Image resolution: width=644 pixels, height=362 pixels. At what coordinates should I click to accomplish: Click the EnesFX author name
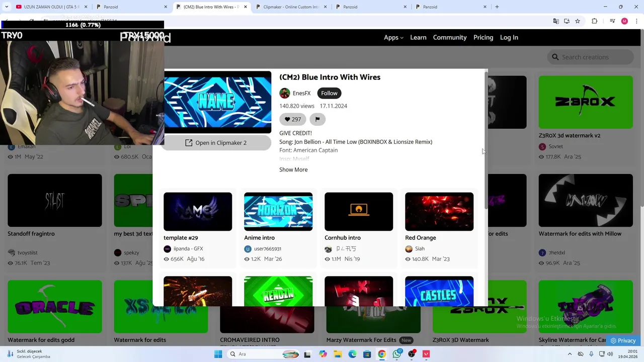[301, 93]
